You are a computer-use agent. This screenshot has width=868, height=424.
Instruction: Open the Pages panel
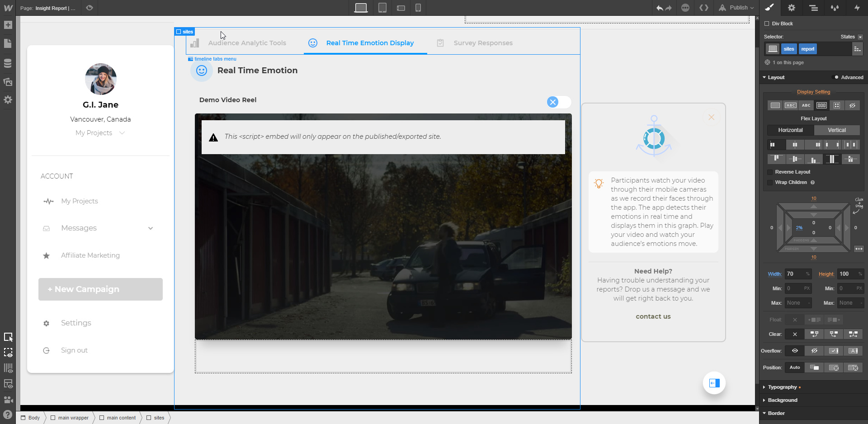pos(8,44)
